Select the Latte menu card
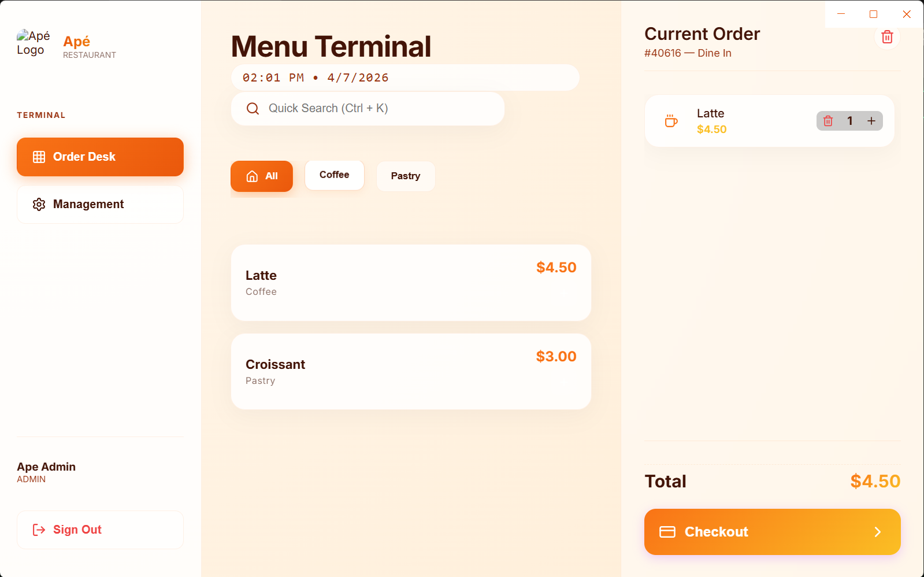 pos(410,282)
